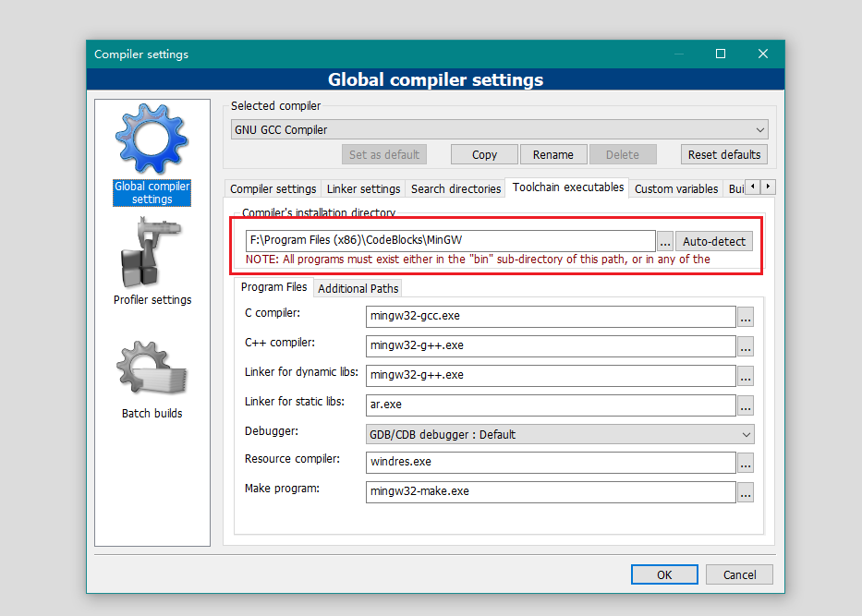The image size is (862, 616).
Task: Open Profiler settings caliper icon
Action: (x=150, y=252)
